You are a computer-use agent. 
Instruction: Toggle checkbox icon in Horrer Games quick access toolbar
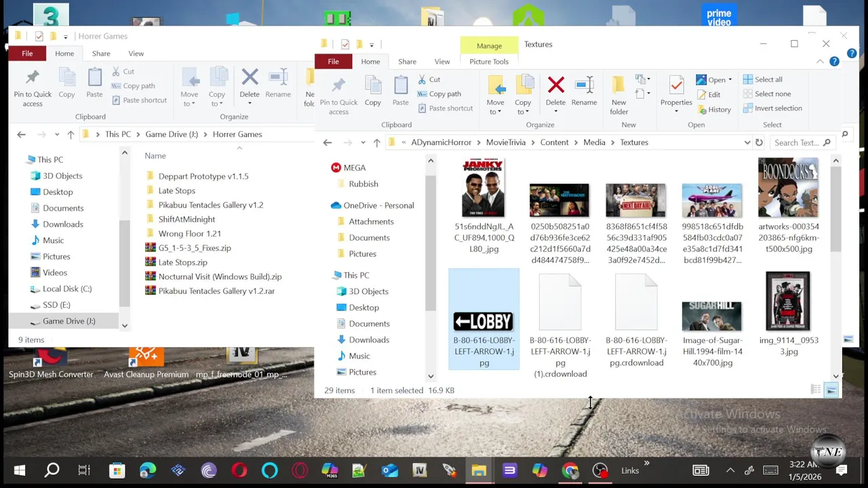39,36
